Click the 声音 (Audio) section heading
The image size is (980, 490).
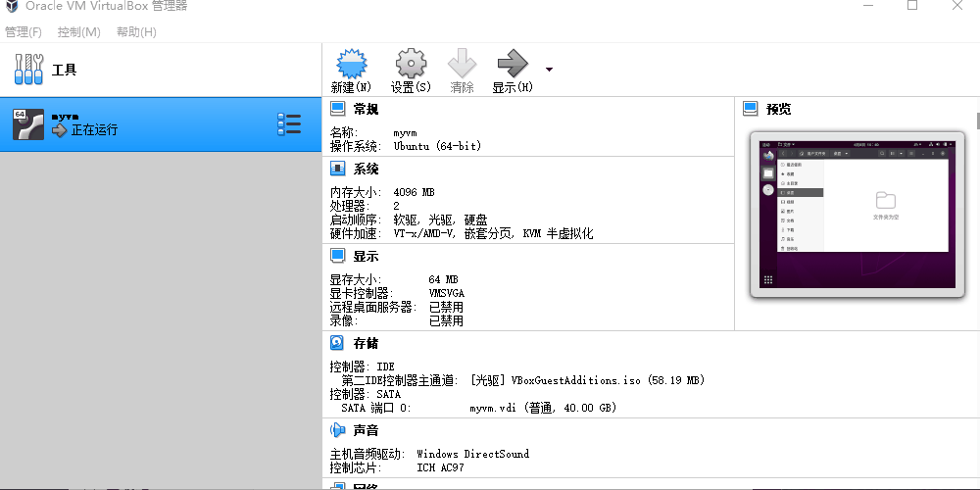click(x=366, y=430)
